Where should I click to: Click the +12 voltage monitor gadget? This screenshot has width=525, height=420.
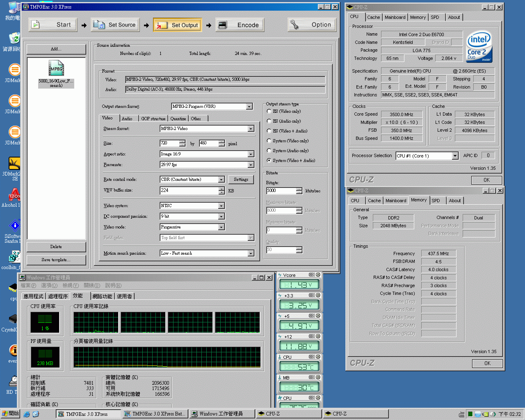pos(299,343)
